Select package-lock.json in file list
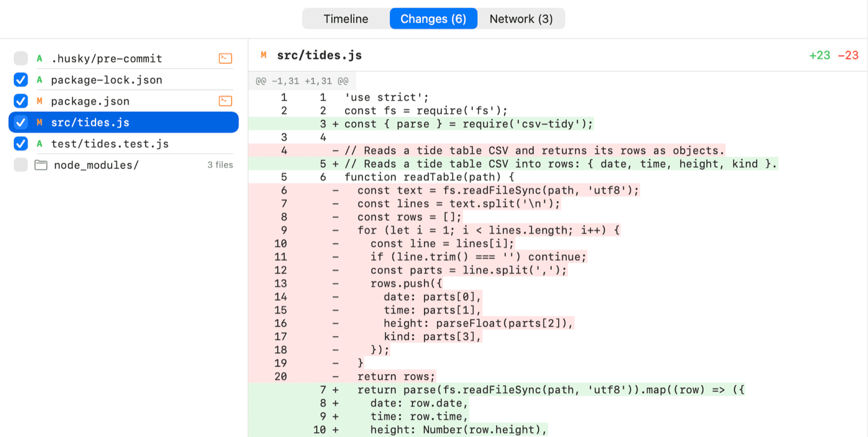The image size is (868, 437). 107,80
